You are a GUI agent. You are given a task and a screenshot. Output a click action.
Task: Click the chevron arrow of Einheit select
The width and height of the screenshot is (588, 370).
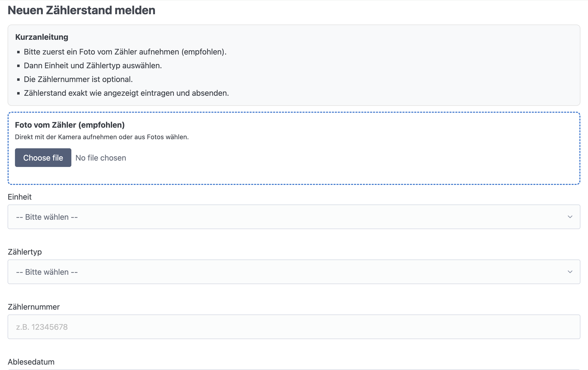570,217
